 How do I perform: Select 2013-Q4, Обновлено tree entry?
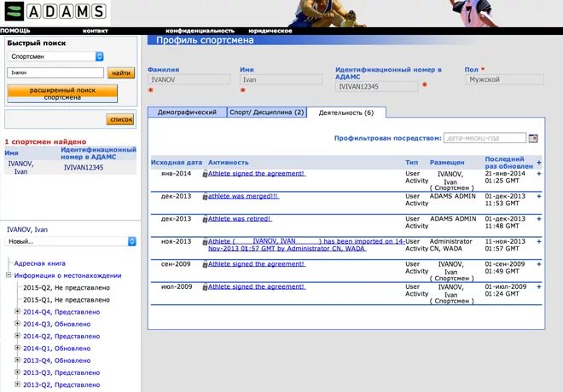pos(57,360)
